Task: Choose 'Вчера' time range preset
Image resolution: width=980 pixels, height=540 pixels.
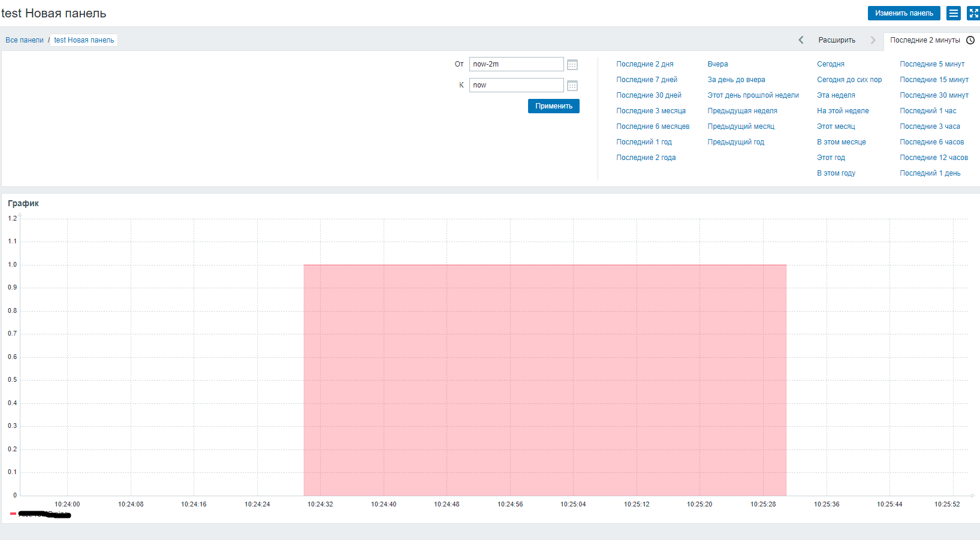Action: [717, 64]
